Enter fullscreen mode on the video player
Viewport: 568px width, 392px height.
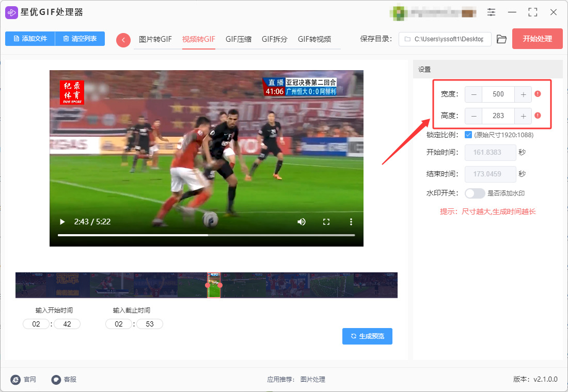tap(326, 221)
